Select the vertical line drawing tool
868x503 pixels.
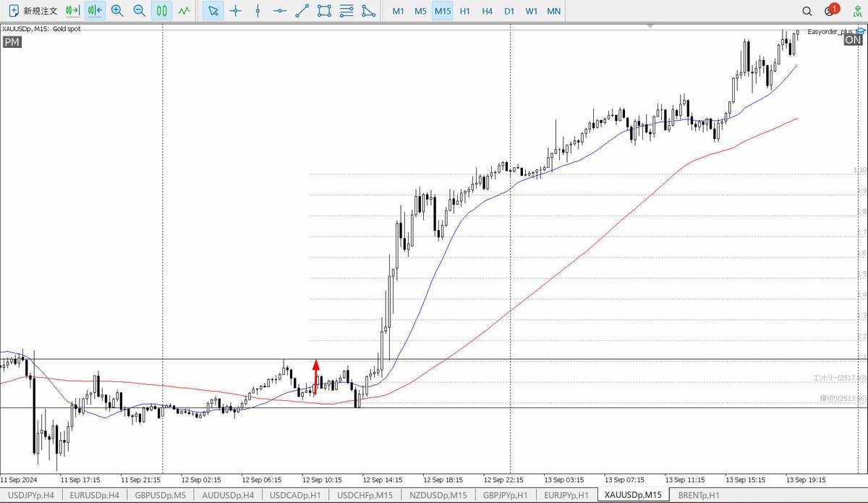(x=258, y=11)
